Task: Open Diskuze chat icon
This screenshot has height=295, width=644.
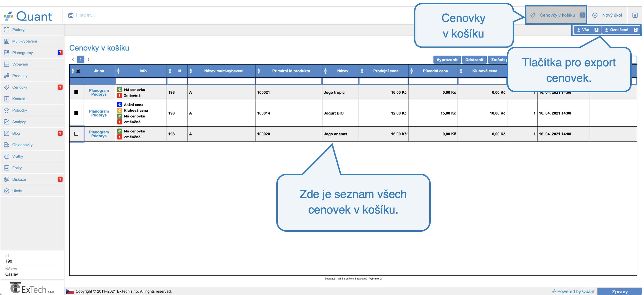Action: tap(7, 179)
